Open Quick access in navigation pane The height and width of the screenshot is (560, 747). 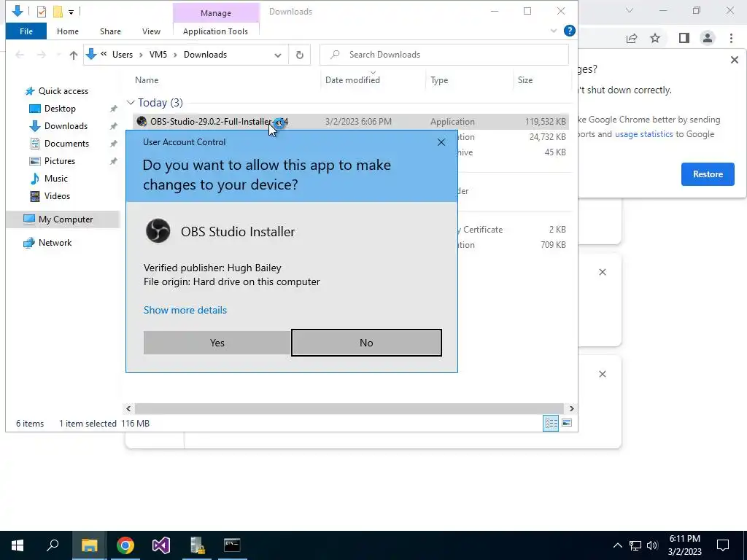tap(63, 91)
